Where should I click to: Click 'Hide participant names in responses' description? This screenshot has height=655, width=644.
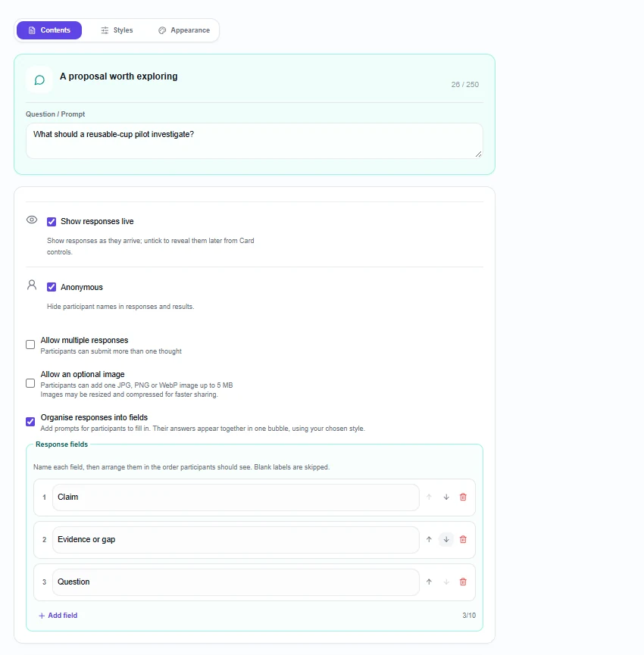120,307
